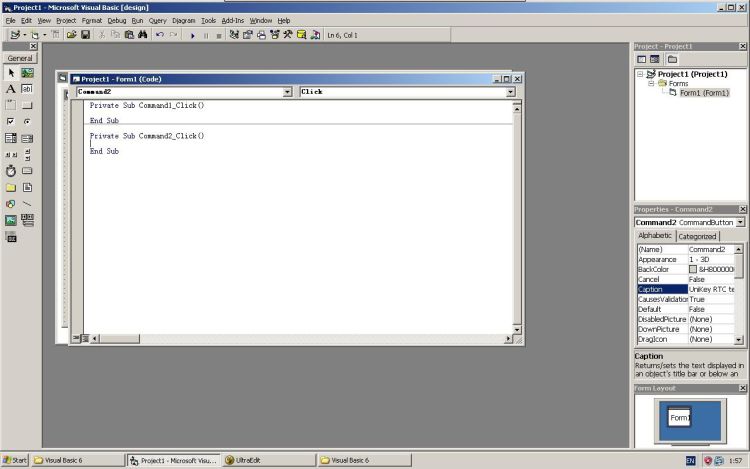Click the Save Project disk icon
Image resolution: width=750 pixels, height=469 pixels.
[85, 34]
